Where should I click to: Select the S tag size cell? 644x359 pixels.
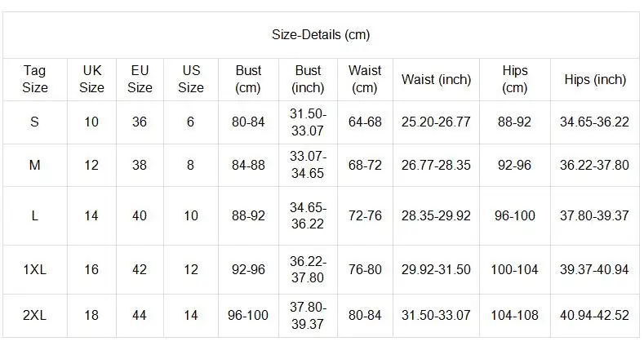35,122
